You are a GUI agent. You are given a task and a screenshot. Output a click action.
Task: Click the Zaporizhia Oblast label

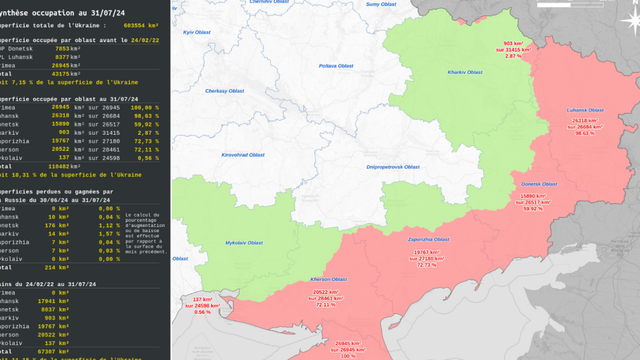[x=429, y=240]
